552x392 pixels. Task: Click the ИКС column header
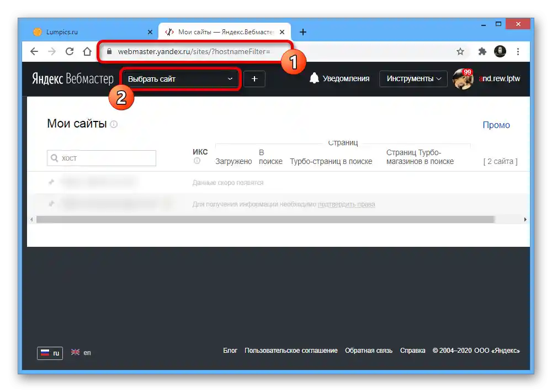tap(200, 152)
